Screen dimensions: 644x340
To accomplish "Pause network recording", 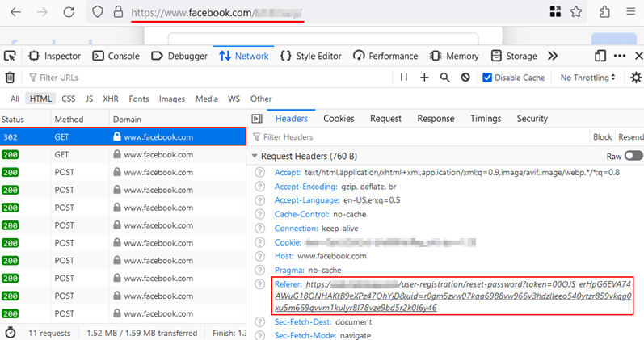I will tap(404, 78).
